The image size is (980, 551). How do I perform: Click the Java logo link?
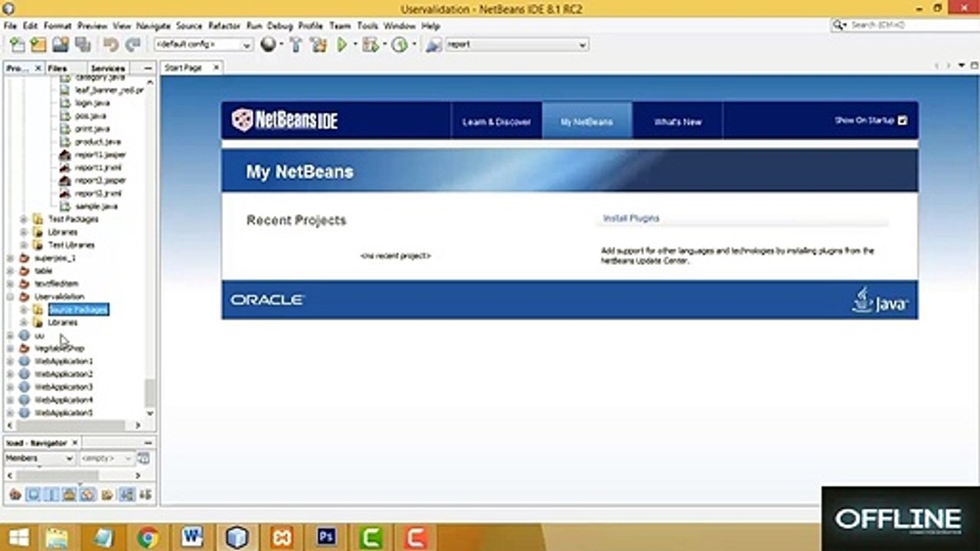point(880,299)
